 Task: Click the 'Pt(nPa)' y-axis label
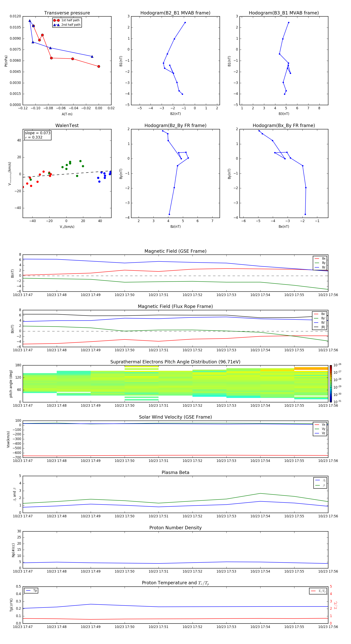point(6,61)
